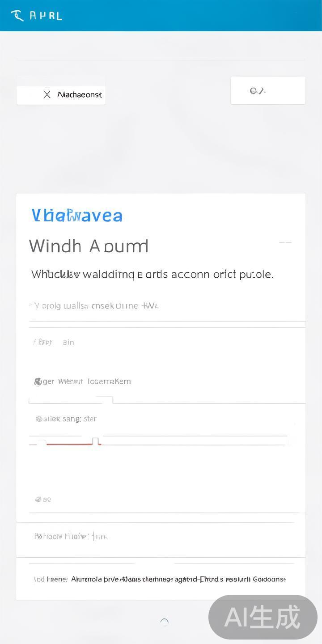The height and width of the screenshot is (644, 322).
Task: Click the X icon beside Machaeonst
Action: point(47,94)
